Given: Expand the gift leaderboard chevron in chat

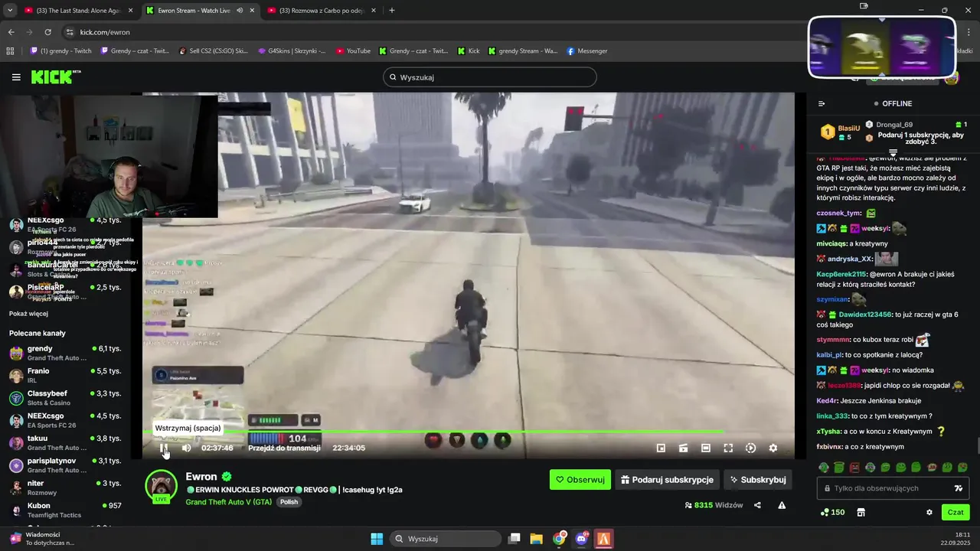Looking at the screenshot, I should (892, 153).
